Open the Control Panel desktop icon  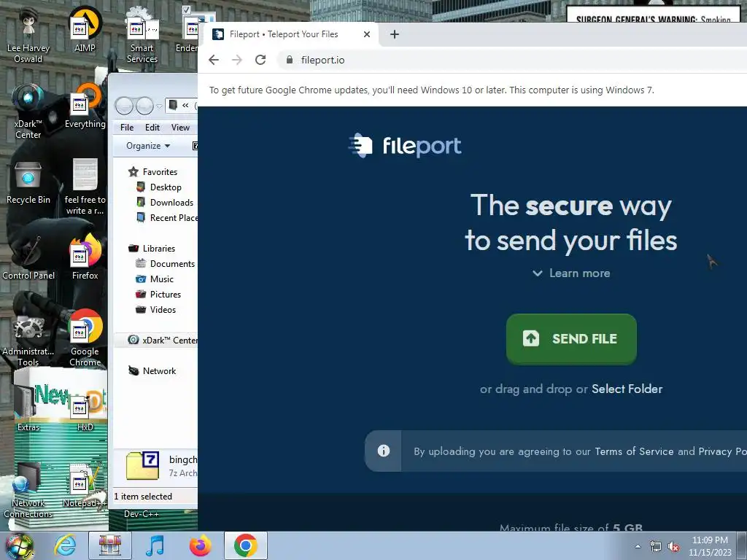tap(28, 257)
